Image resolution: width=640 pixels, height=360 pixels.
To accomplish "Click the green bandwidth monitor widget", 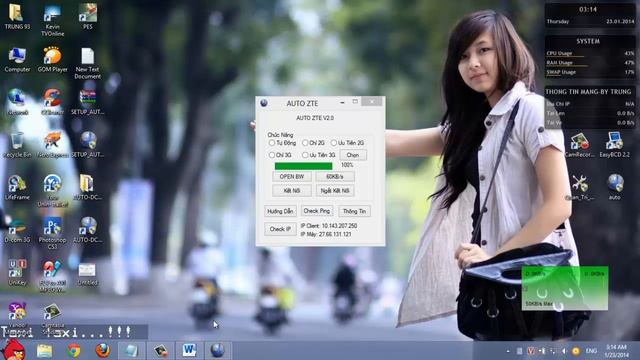I will tap(565, 288).
